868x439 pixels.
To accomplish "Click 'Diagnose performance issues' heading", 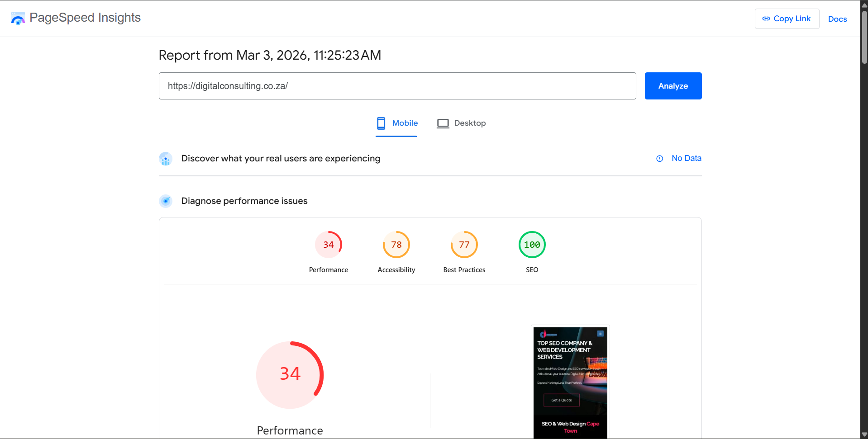I will pos(244,201).
